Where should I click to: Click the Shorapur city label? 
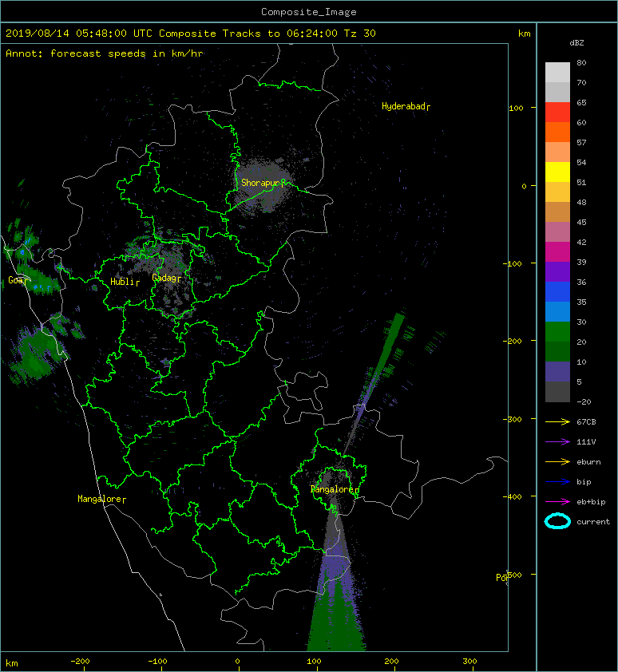pos(263,183)
